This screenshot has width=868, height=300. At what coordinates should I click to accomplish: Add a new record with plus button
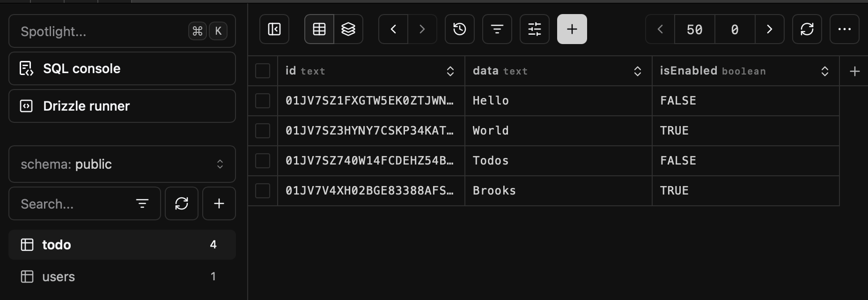pos(572,29)
